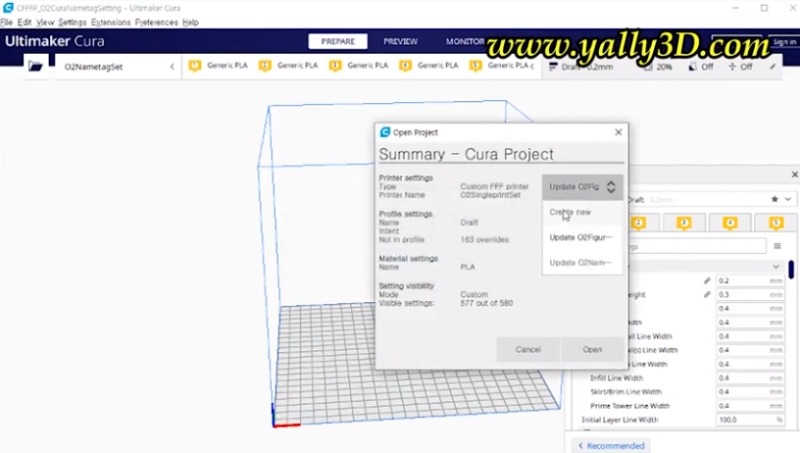Click the Infill Line Width value field
This screenshot has height=453, width=800.
pos(750,378)
